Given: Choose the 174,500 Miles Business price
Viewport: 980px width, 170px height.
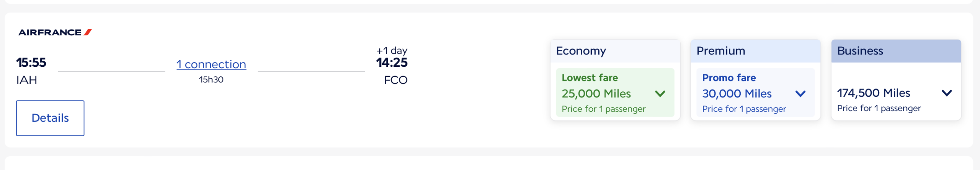Looking at the screenshot, I should click(874, 93).
